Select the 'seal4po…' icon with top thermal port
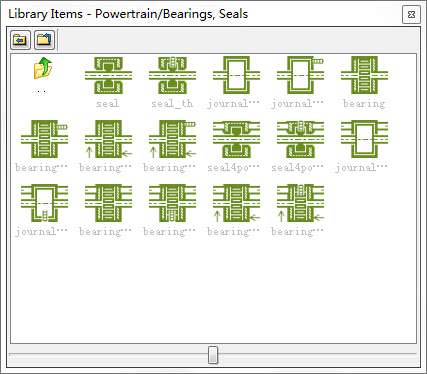Viewport: 427px width, 374px height. [x=300, y=139]
